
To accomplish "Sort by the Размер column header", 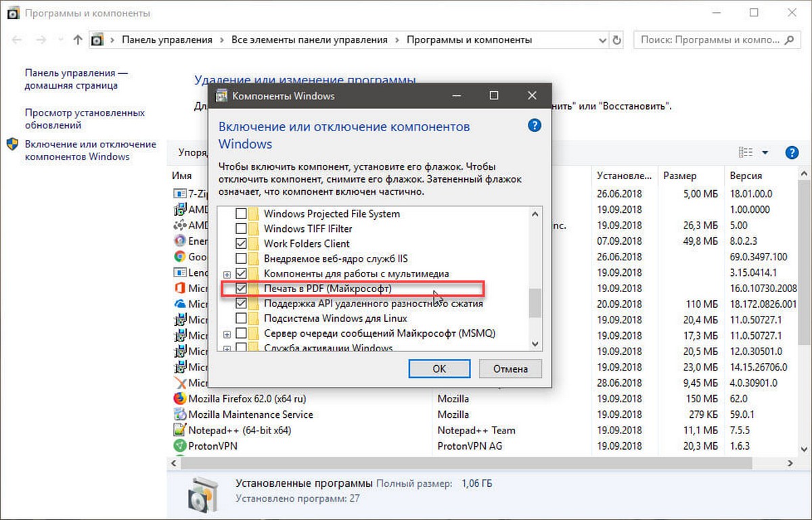I will 679,175.
